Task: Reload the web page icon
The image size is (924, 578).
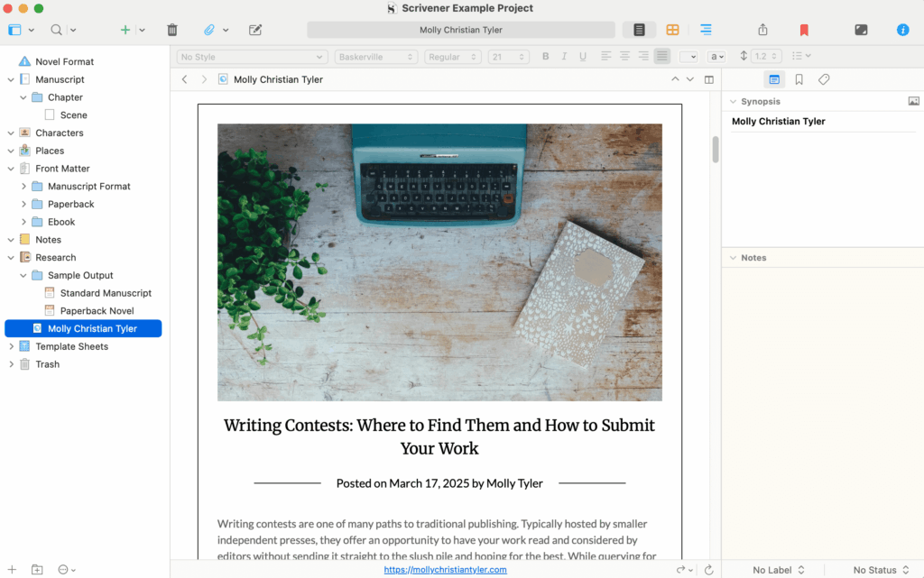Action: tap(709, 570)
